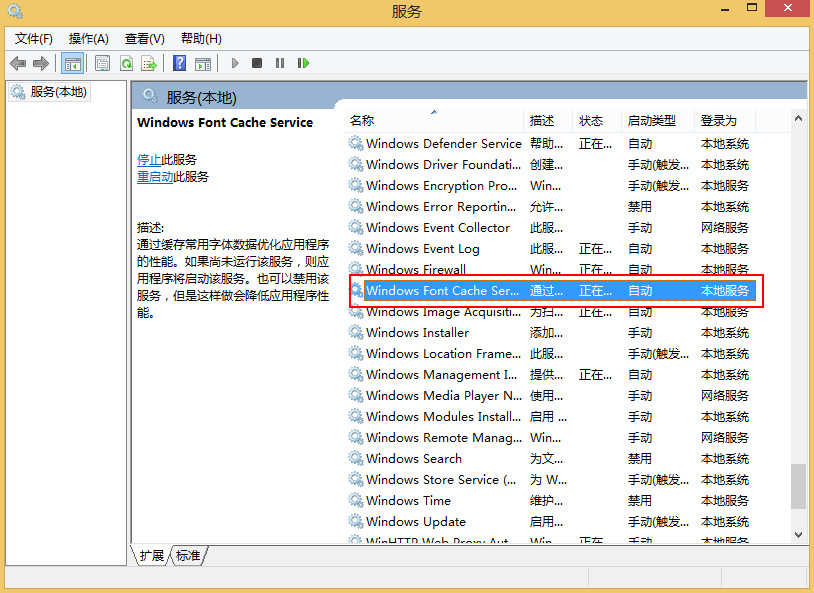Click the Back navigation arrow

point(18,62)
